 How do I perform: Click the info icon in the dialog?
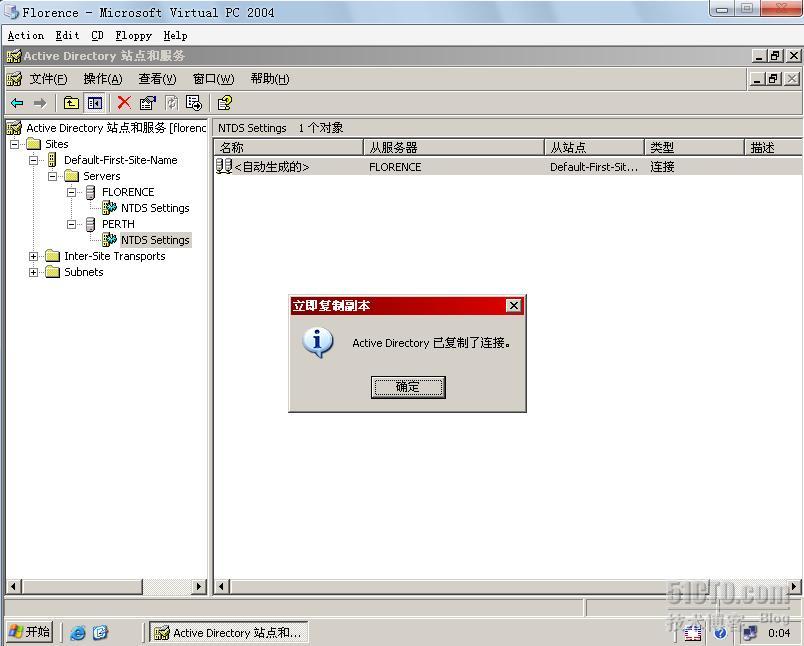317,342
